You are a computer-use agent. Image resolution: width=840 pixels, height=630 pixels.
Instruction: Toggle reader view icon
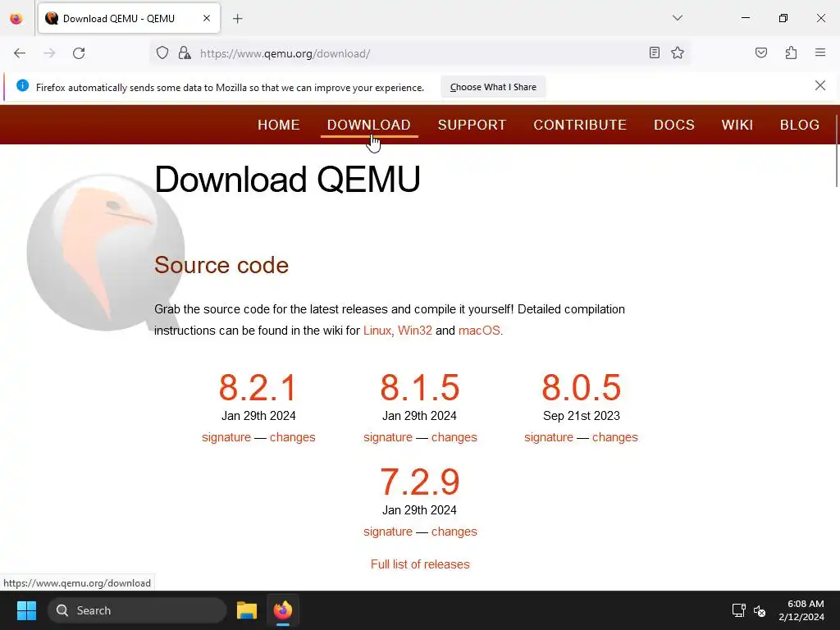pos(654,52)
